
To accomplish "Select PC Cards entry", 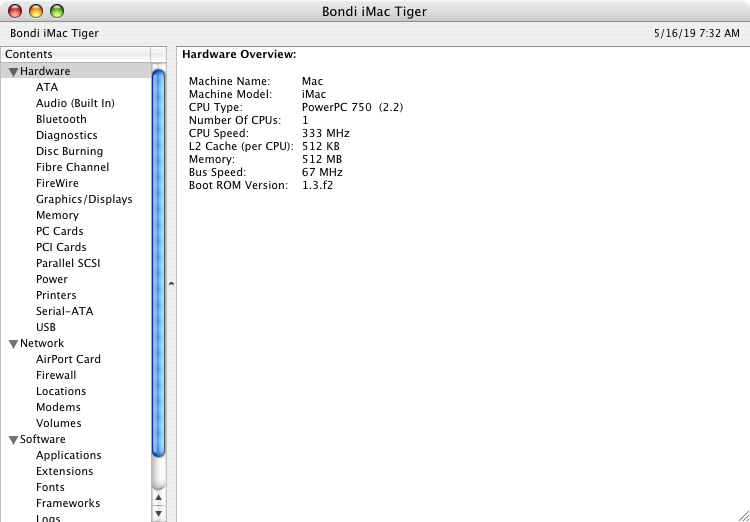I will 59,231.
